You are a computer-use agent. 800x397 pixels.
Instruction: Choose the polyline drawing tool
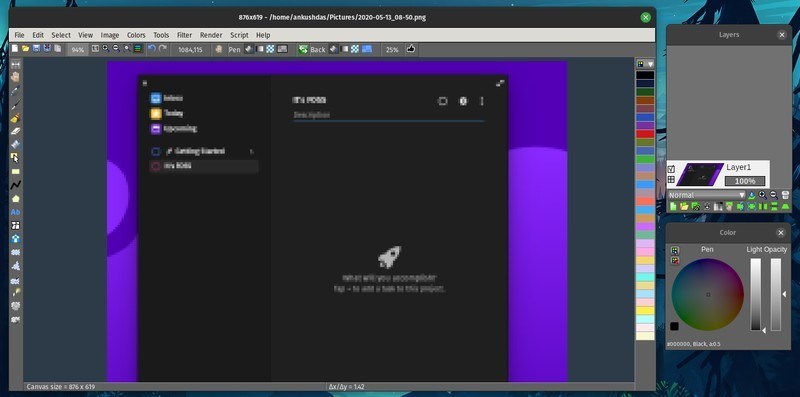tap(16, 185)
